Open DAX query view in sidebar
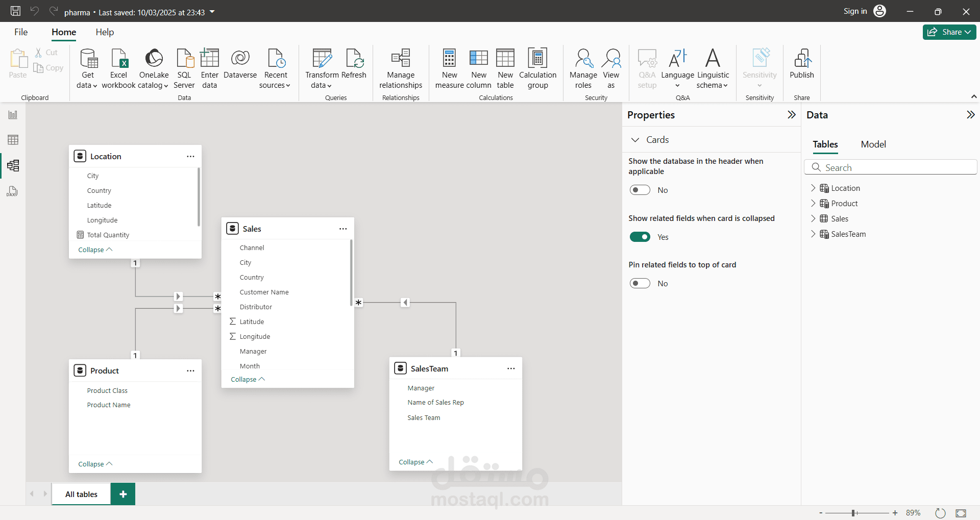The width and height of the screenshot is (980, 520). (x=13, y=191)
